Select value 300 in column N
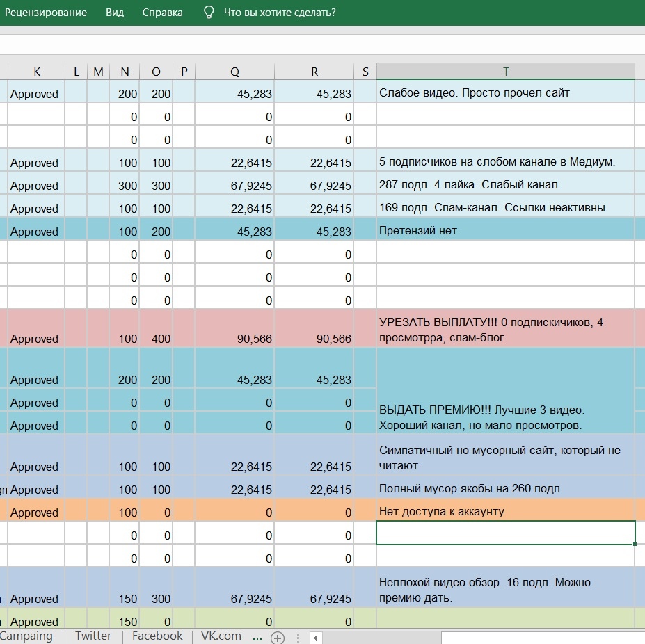This screenshot has height=644, width=645. (x=125, y=184)
